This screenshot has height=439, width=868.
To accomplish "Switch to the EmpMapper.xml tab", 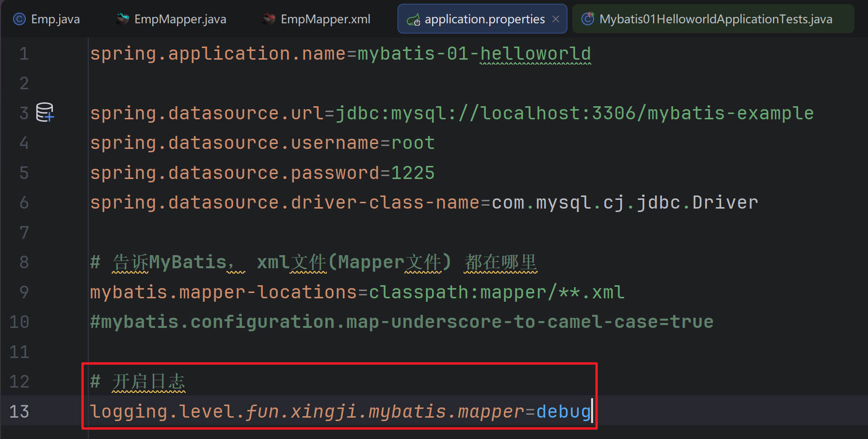I will point(325,19).
